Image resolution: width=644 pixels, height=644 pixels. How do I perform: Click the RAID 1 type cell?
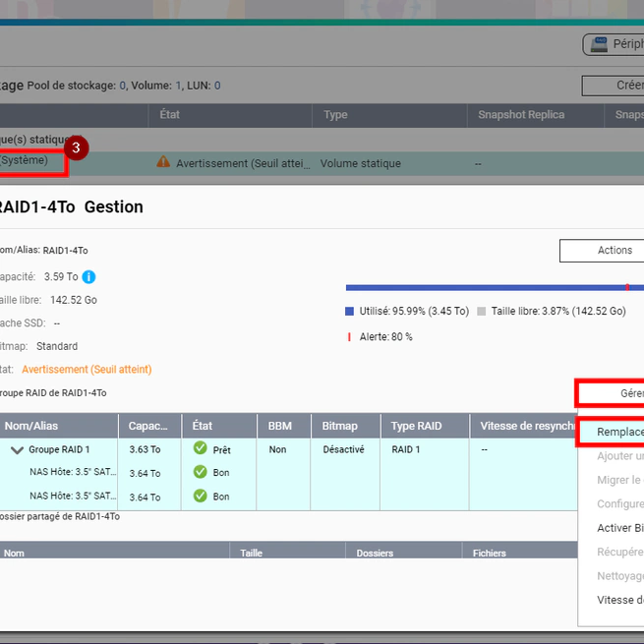[x=406, y=449]
